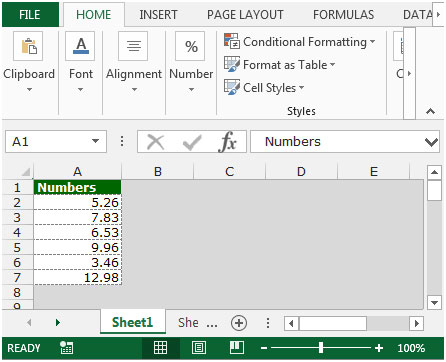Screen dimensions: 446x362
Task: Click vertical scrollbar down arrow
Action: click(434, 303)
